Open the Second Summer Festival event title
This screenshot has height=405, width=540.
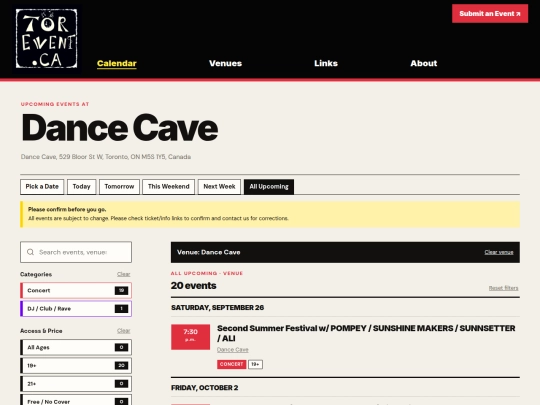click(x=366, y=333)
